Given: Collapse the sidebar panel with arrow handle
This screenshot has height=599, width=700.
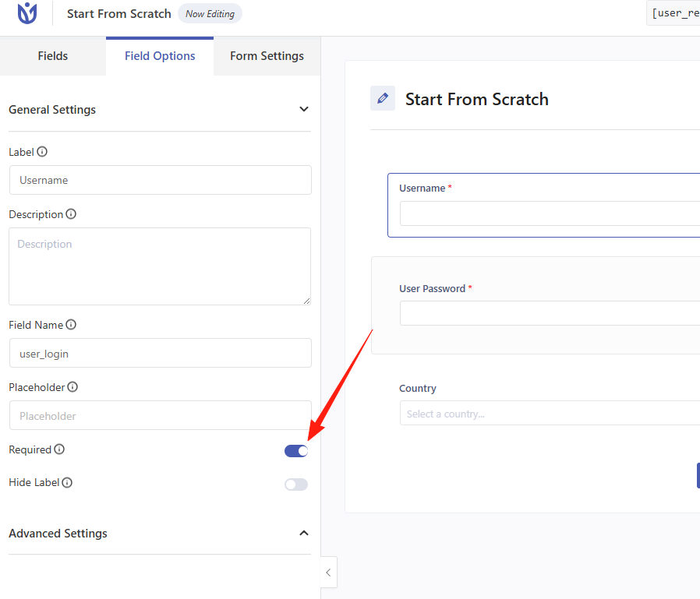Looking at the screenshot, I should tap(328, 573).
